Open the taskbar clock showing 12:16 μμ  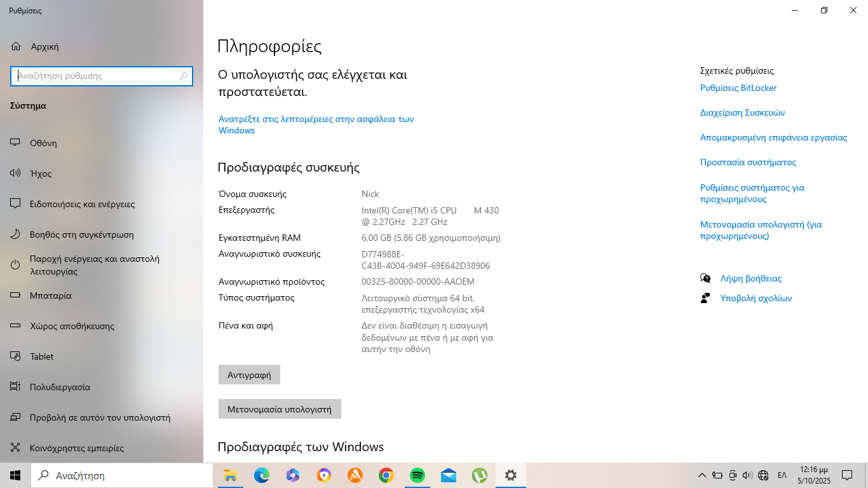(813, 475)
